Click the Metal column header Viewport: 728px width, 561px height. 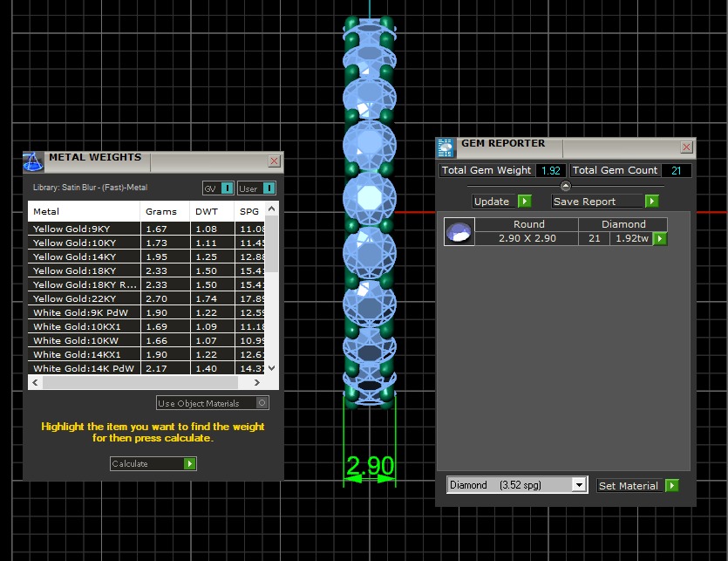pos(84,211)
